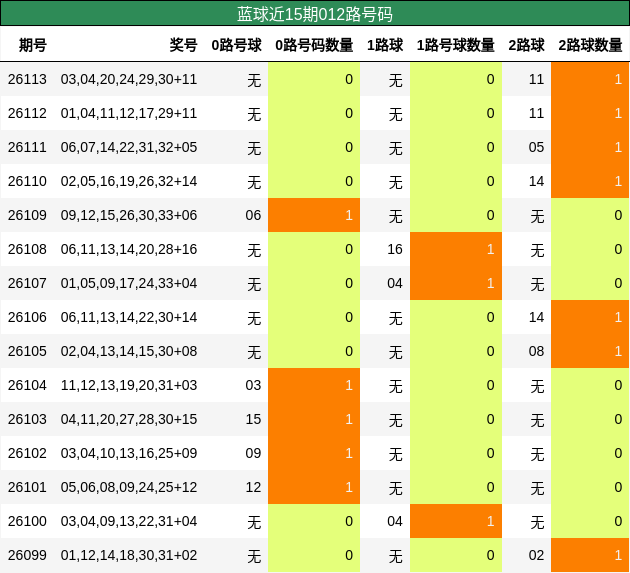630x573 pixels.
Task: Click 1路球 value 04 in row 26100
Action: [x=395, y=521]
